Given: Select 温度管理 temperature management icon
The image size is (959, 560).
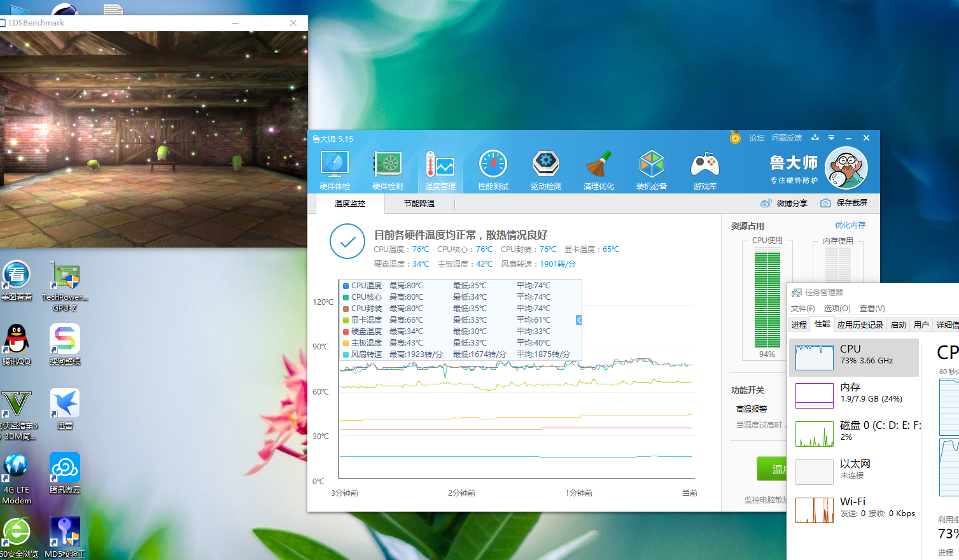Looking at the screenshot, I should 440,171.
